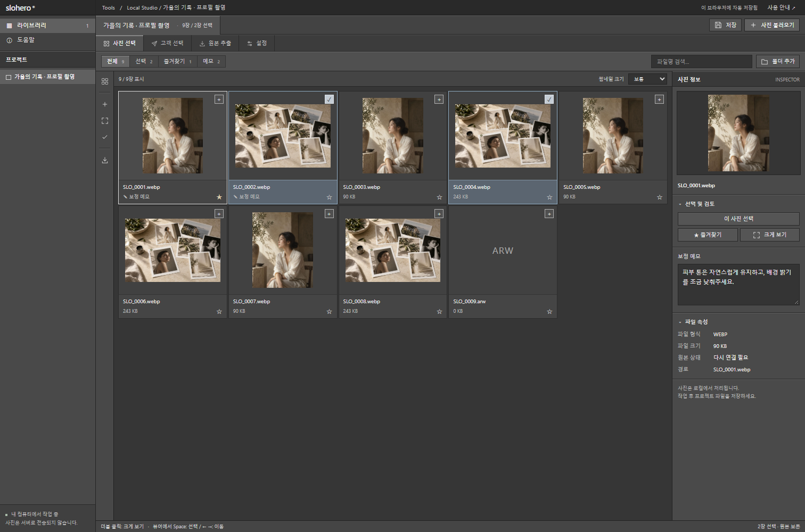The image size is (805, 532).
Task: Toggle favorite star on SLO_0001.webp
Action: (x=219, y=197)
